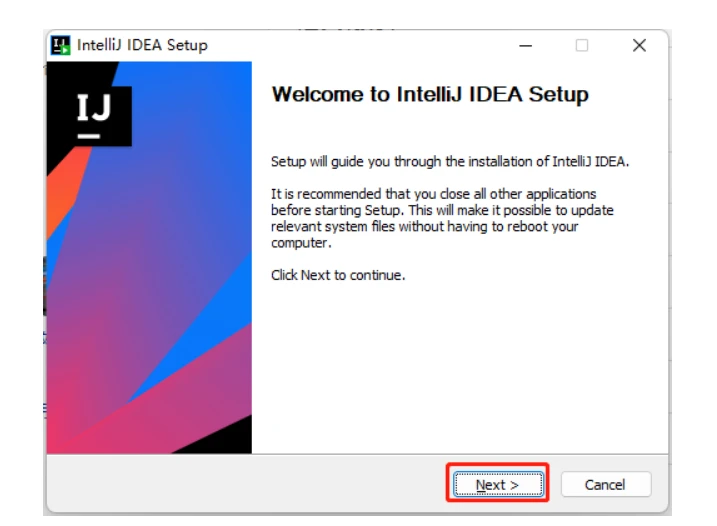This screenshot has height=526, width=717.
Task: Click the "IntelliJ IDEA Setup" window title text
Action: (x=142, y=46)
